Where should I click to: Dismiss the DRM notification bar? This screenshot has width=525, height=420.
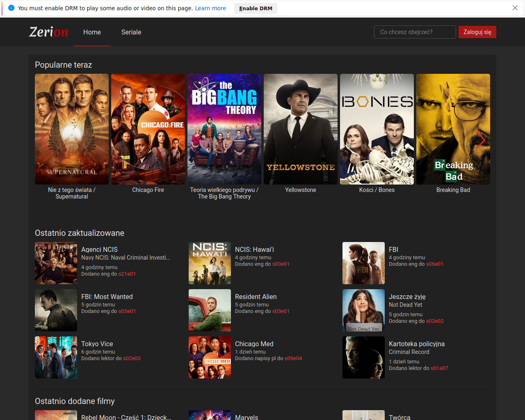(x=515, y=8)
